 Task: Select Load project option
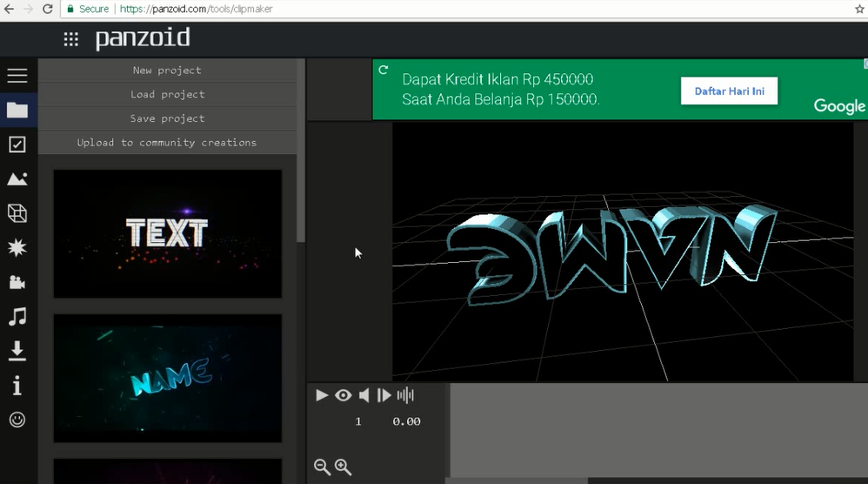(167, 94)
